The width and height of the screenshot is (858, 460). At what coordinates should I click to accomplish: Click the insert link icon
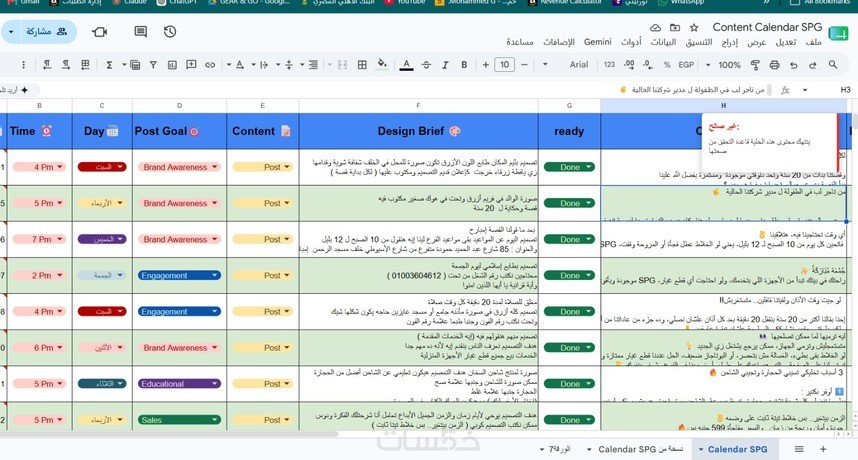pos(210,65)
